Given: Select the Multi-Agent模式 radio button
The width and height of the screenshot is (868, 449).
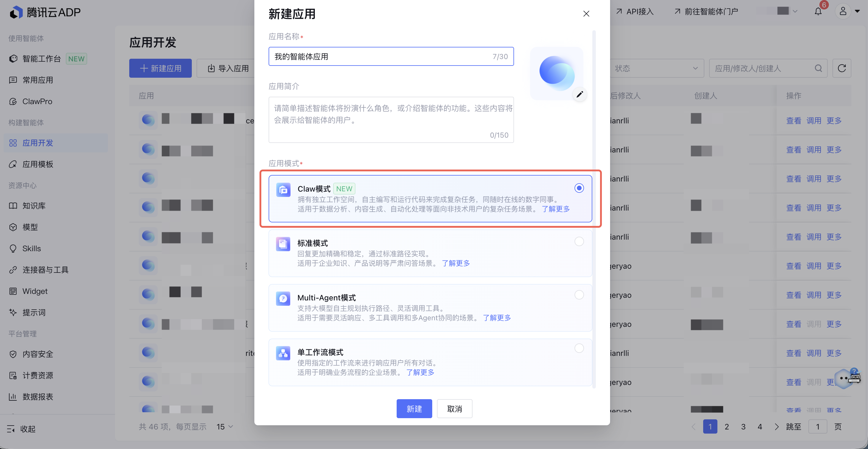Looking at the screenshot, I should point(579,295).
